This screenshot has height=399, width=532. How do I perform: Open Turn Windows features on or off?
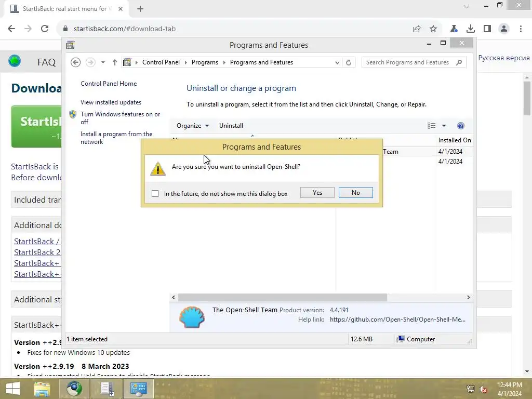click(120, 118)
